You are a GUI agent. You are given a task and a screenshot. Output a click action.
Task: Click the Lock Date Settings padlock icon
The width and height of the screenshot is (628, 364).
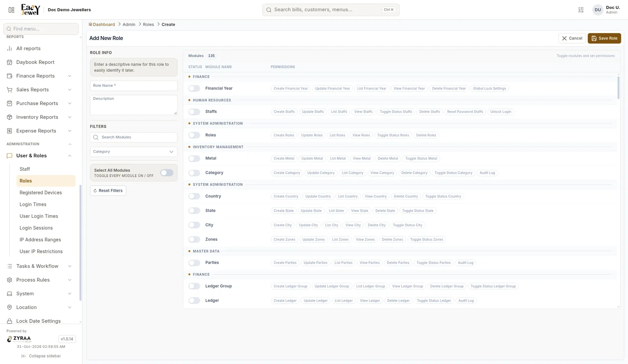coord(9,321)
